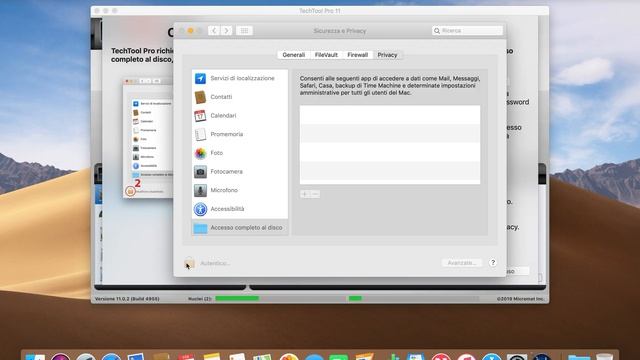Select Servizi di localizzazione in privacy list

pyautogui.click(x=240, y=78)
